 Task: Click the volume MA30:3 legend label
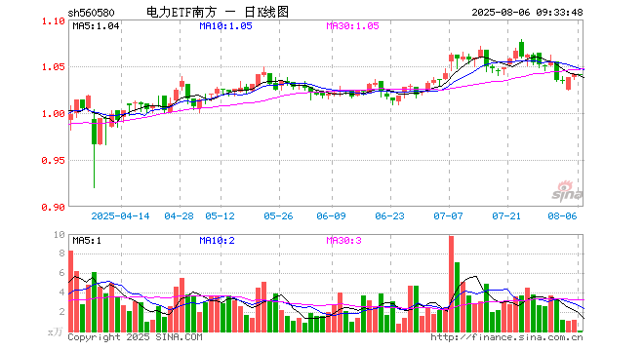coord(343,241)
